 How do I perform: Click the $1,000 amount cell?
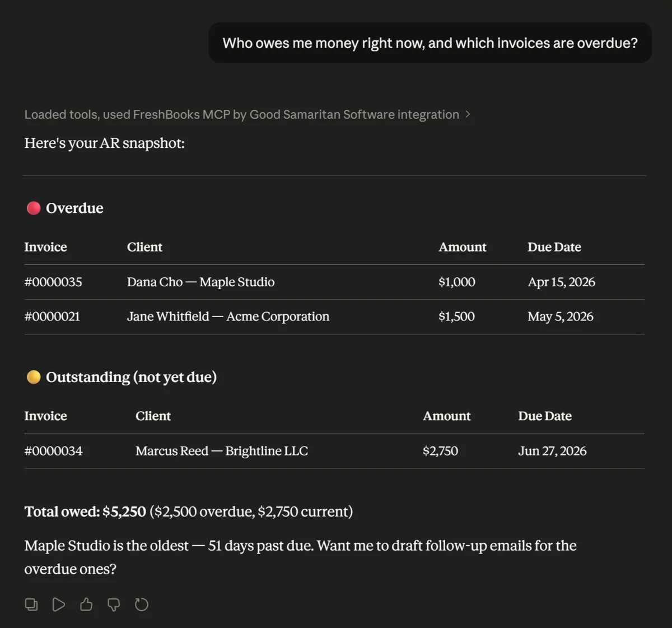click(x=457, y=282)
